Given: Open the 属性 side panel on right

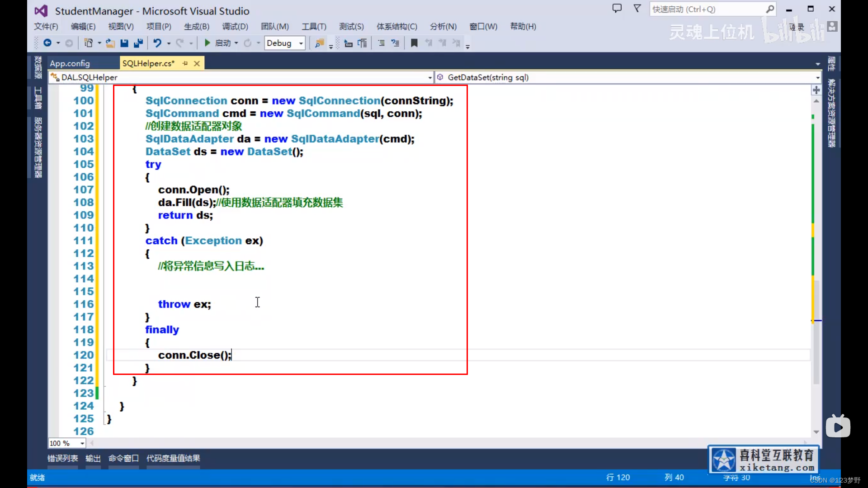Looking at the screenshot, I should coord(831,64).
